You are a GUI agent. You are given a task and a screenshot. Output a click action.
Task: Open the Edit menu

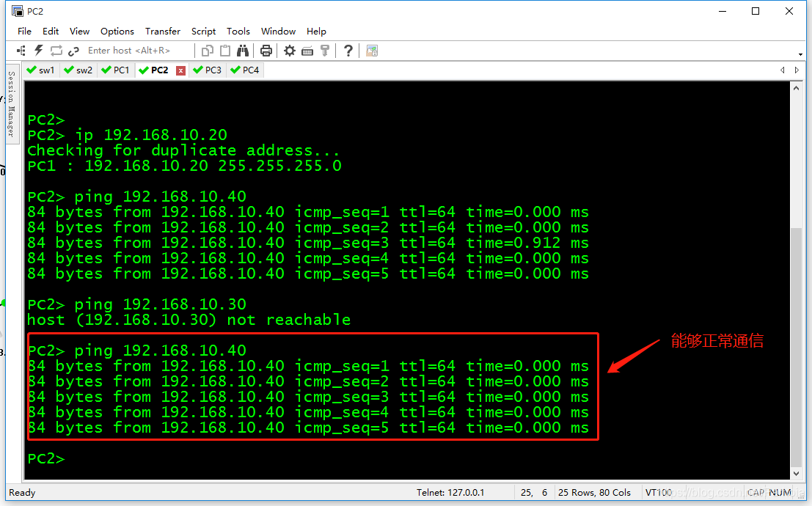(x=50, y=31)
